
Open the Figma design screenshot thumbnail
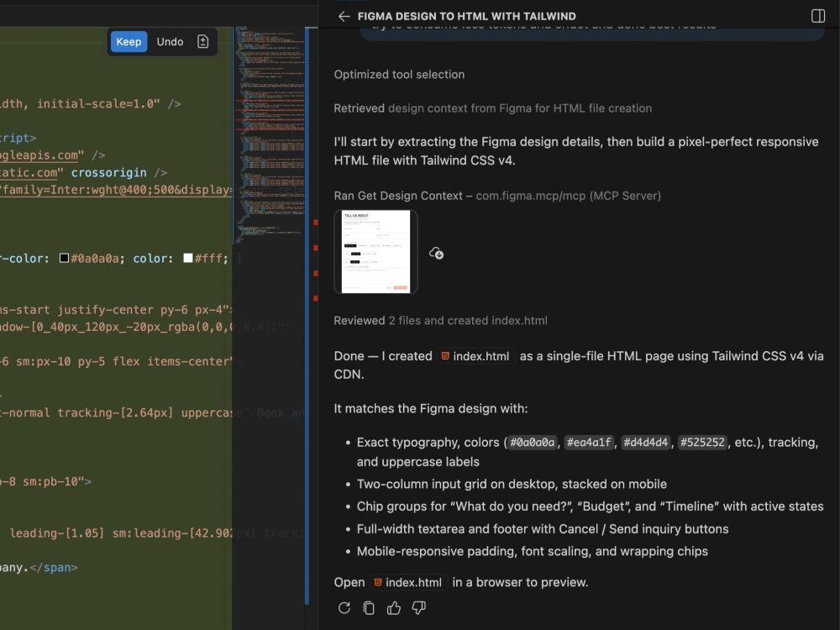(x=375, y=252)
